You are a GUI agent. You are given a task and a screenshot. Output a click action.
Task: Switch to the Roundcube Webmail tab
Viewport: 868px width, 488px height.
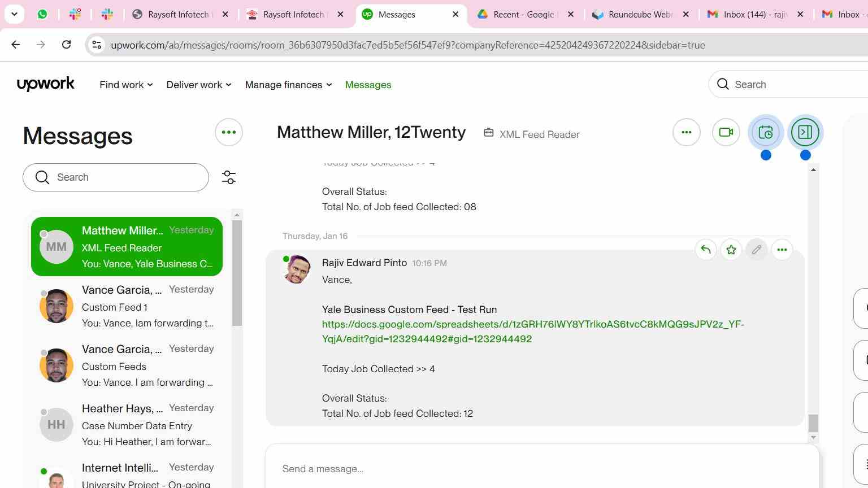(640, 15)
